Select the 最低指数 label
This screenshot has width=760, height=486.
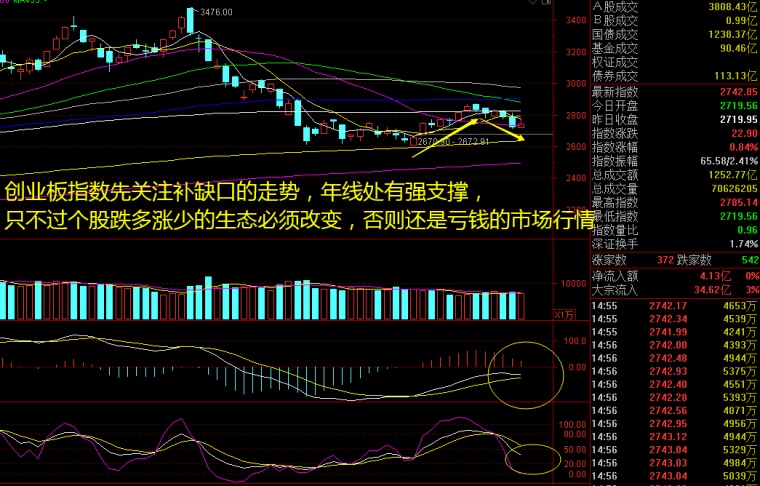(615, 217)
